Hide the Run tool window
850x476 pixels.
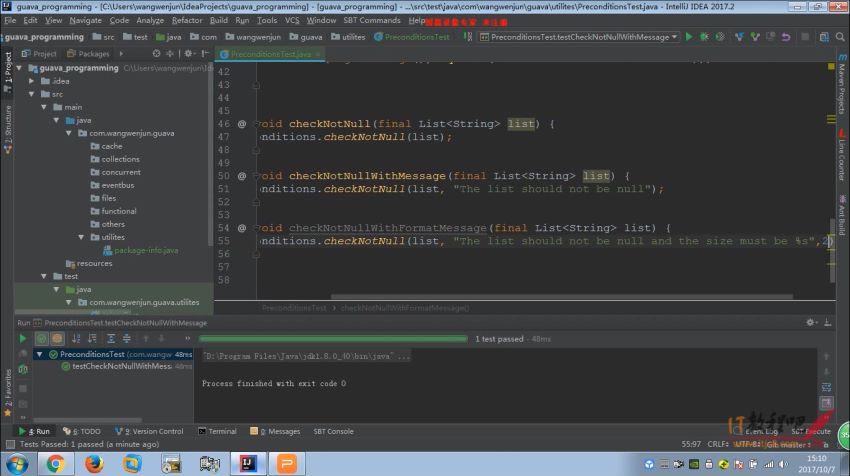pyautogui.click(x=828, y=322)
